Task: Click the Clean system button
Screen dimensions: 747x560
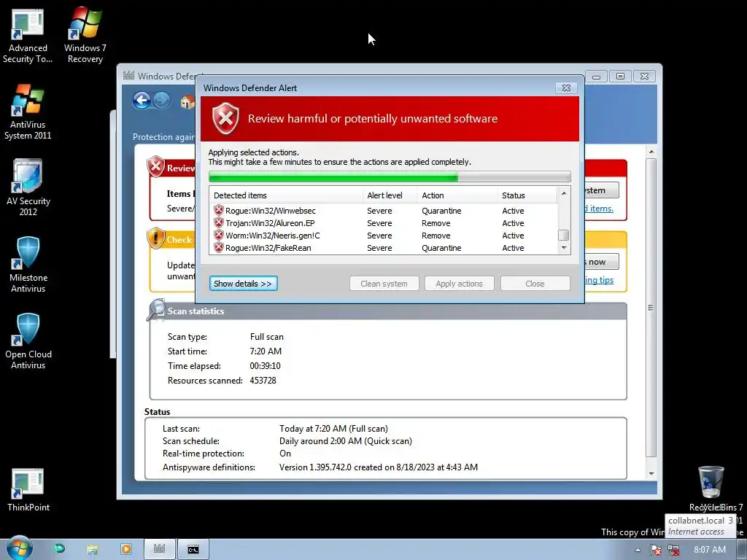Action: [x=384, y=284]
